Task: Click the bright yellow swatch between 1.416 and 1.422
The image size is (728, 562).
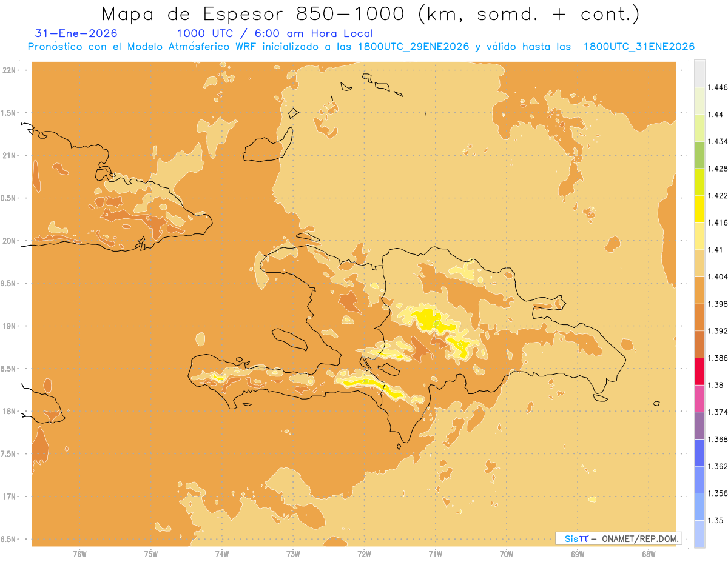Action: [x=699, y=209]
